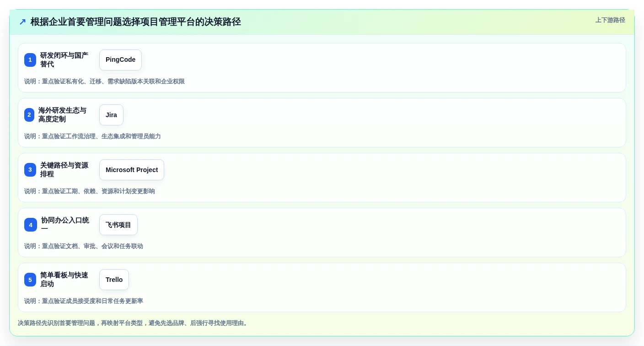This screenshot has height=346, width=644.
Task: Click the description mentioning 成员接受度
Action: 84,301
